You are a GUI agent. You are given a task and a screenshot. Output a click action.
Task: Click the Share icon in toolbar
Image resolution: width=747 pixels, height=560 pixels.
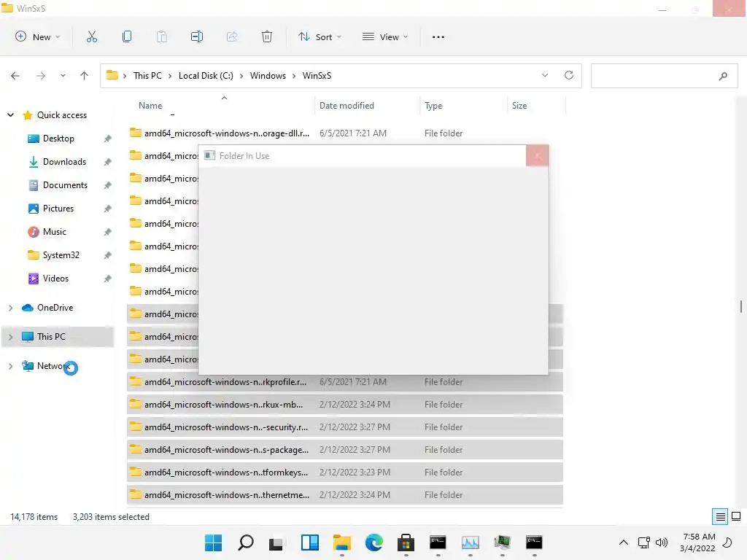pyautogui.click(x=232, y=36)
